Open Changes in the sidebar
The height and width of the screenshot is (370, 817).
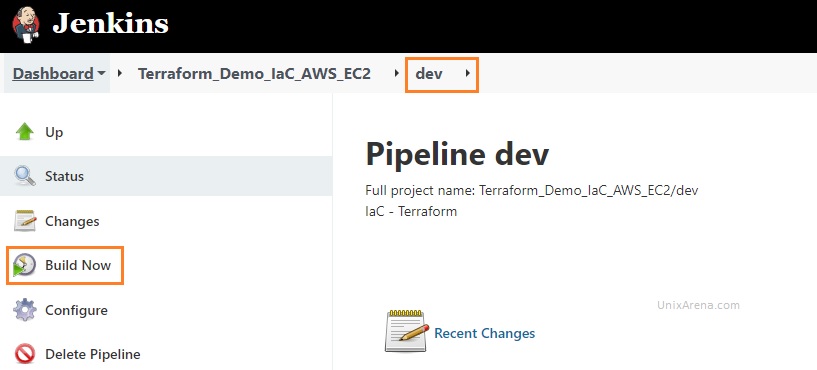click(72, 221)
